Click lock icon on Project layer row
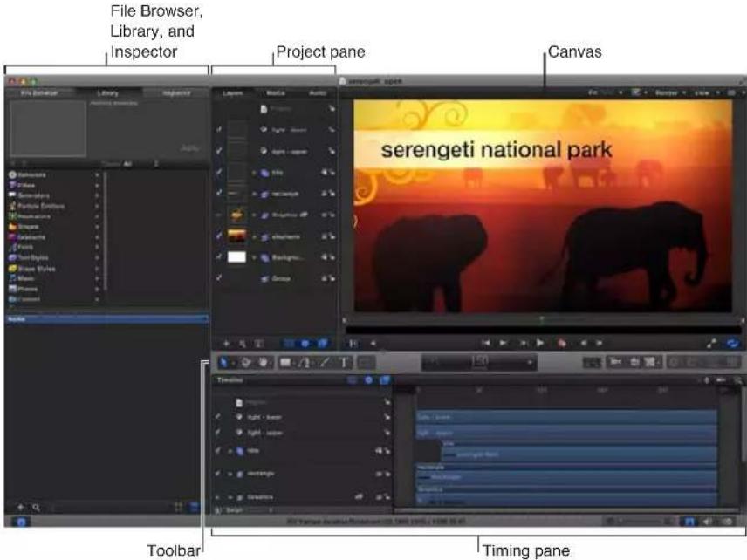 331,108
